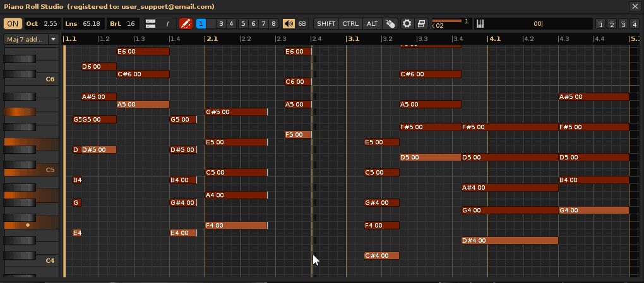
Task: Click preset button 3 at far right
Action: pos(623,25)
